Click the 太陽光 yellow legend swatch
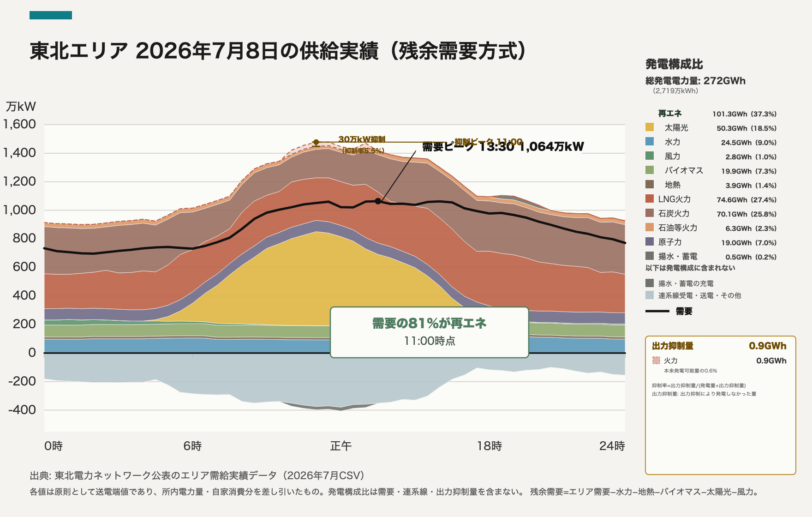 650,127
